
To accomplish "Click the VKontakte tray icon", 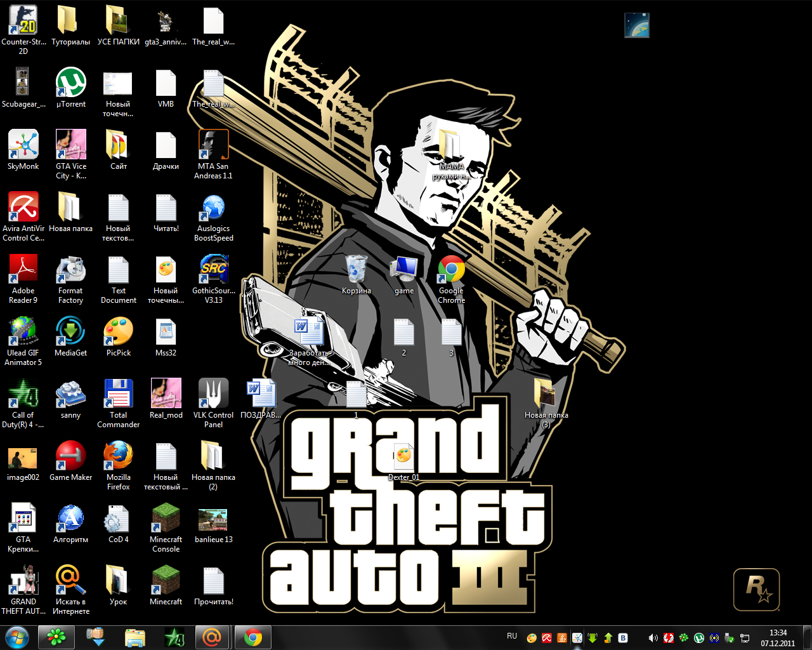I will pyautogui.click(x=623, y=638).
